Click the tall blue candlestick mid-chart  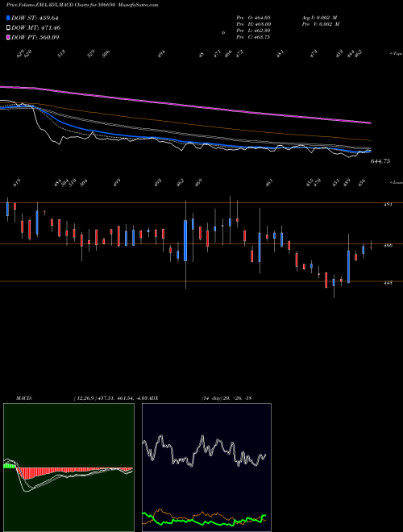point(185,240)
